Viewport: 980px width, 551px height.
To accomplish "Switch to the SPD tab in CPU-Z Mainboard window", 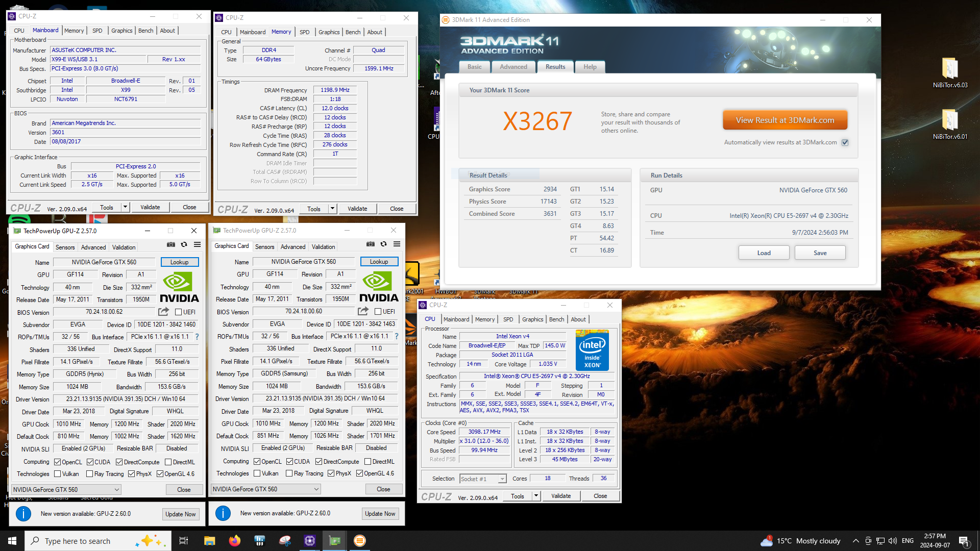I will [97, 31].
